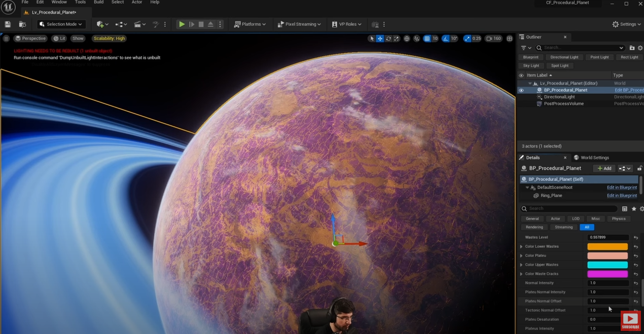Image resolution: width=644 pixels, height=334 pixels.
Task: Open the Outliner settings gear
Action: pos(641,48)
